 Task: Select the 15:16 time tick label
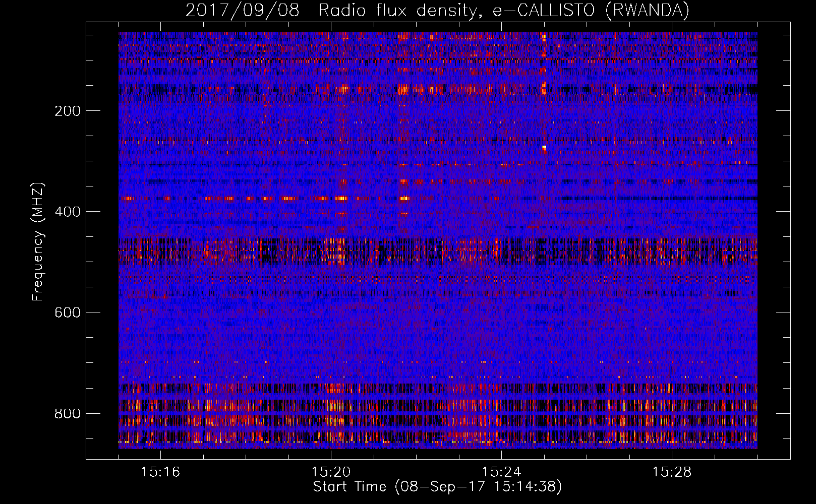point(160,472)
